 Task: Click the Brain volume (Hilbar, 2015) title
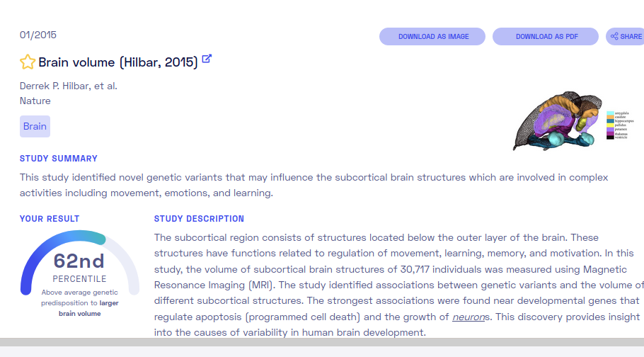118,62
